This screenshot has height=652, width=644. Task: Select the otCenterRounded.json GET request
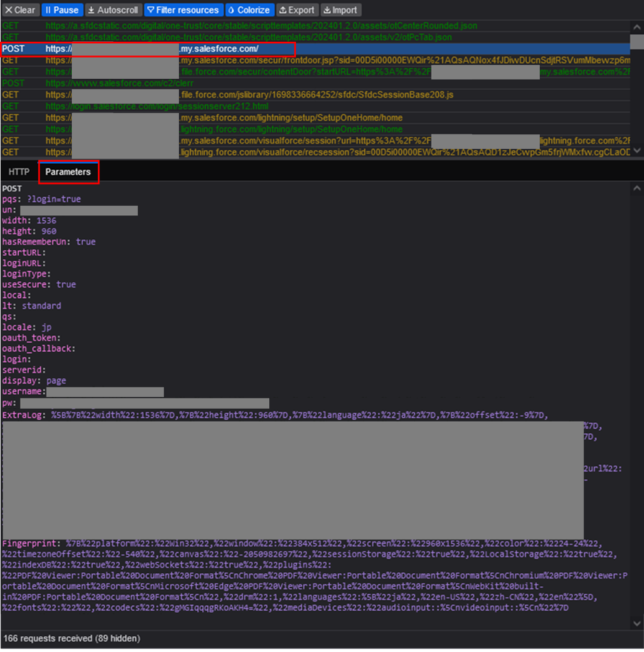pos(316,26)
